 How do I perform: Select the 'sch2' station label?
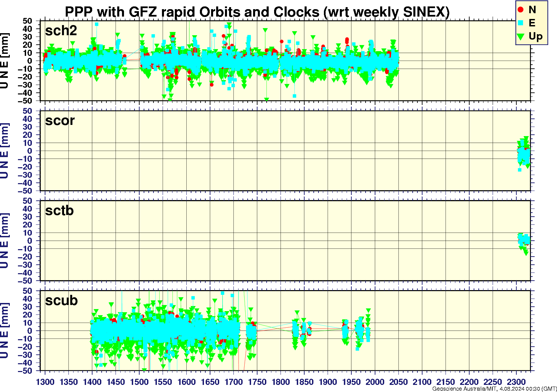pyautogui.click(x=61, y=30)
